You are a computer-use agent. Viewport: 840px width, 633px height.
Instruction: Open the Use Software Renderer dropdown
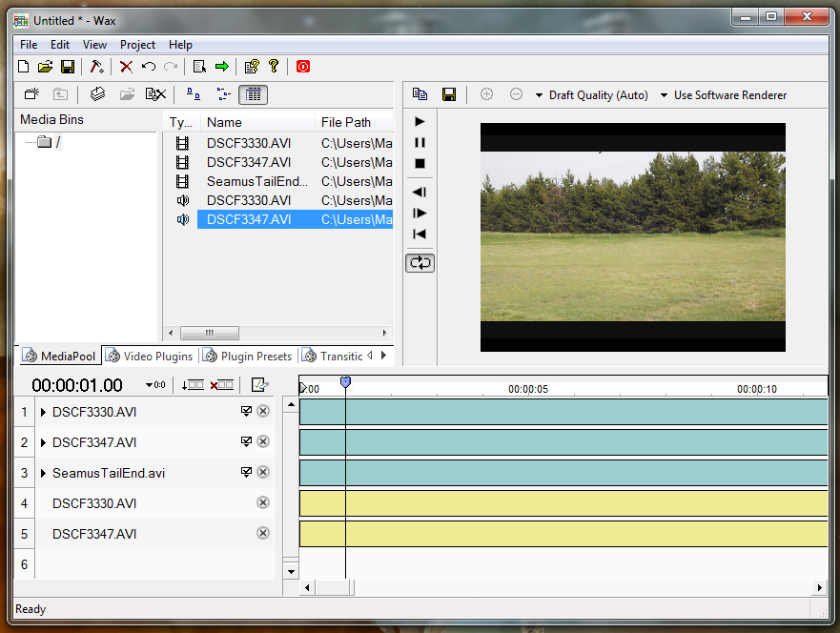point(724,95)
